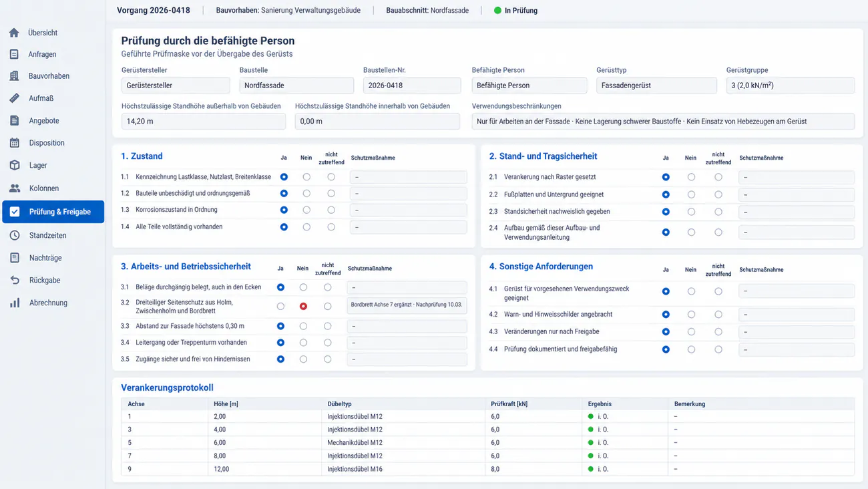Click the Angebote document icon
This screenshot has width=868, height=489.
pos(14,120)
